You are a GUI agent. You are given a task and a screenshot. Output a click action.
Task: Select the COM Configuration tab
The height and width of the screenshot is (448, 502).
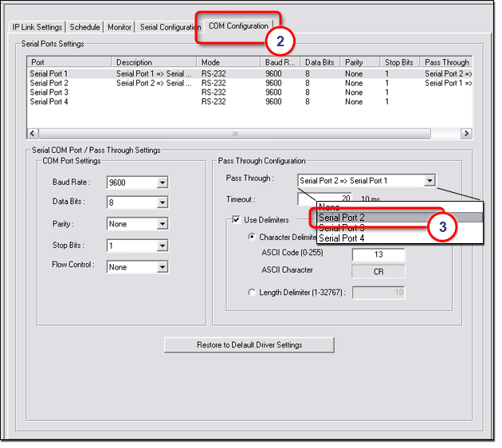[238, 26]
